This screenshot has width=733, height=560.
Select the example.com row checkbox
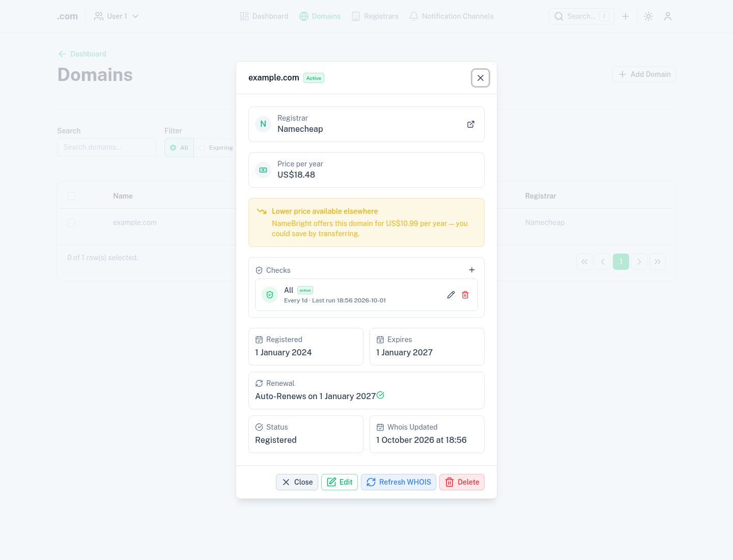pyautogui.click(x=71, y=222)
